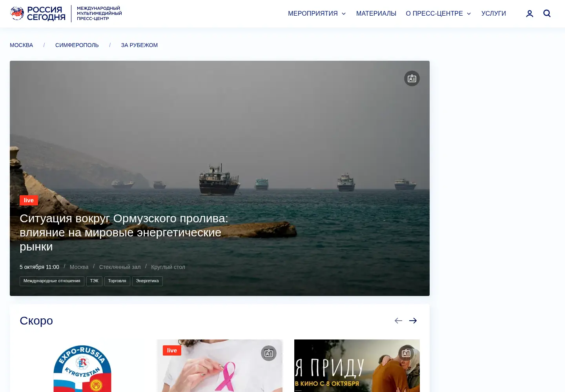Open the pink ribbon event thumbnail

220,366
